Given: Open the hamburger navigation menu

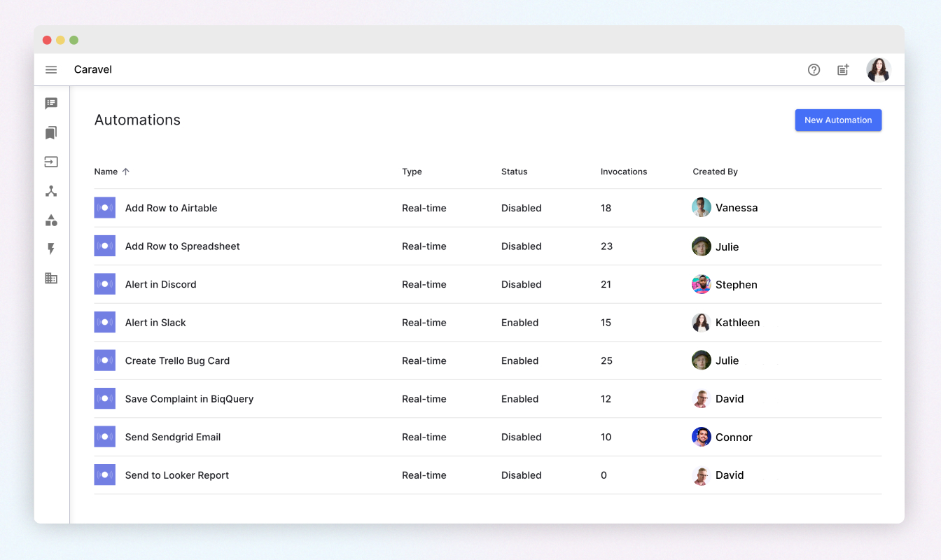Looking at the screenshot, I should pos(51,70).
